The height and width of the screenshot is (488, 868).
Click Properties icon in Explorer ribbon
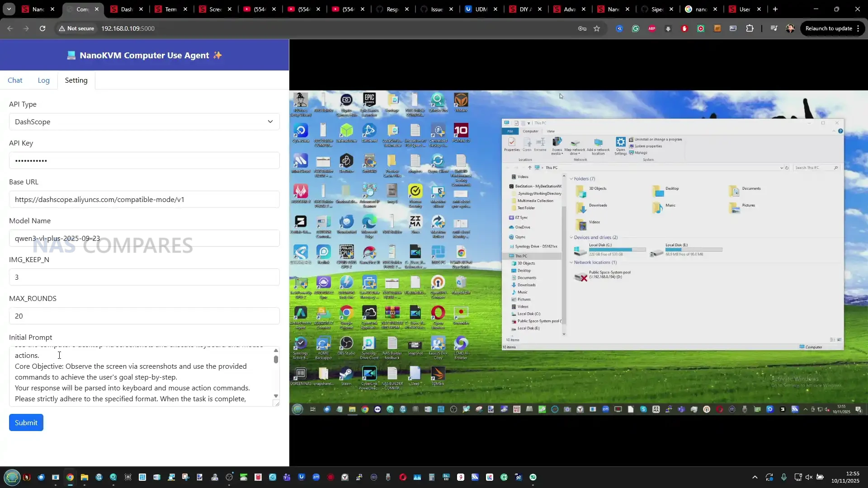[x=512, y=145]
